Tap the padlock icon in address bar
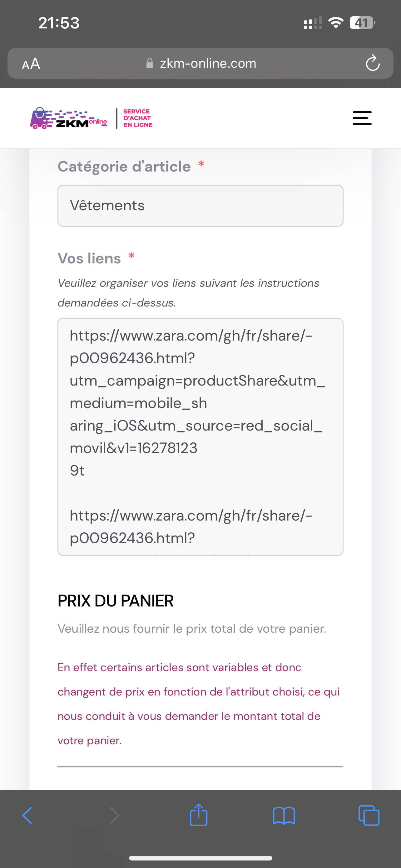Image resolution: width=401 pixels, height=868 pixels. 150,63
